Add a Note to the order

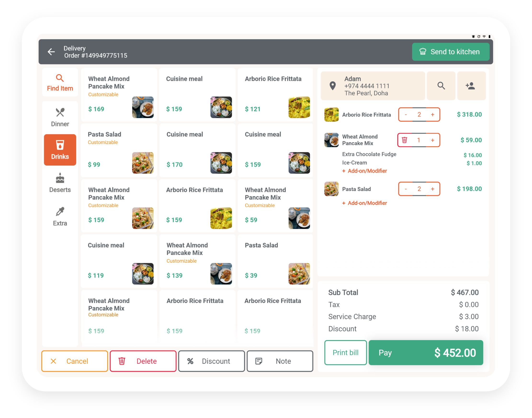pos(280,361)
